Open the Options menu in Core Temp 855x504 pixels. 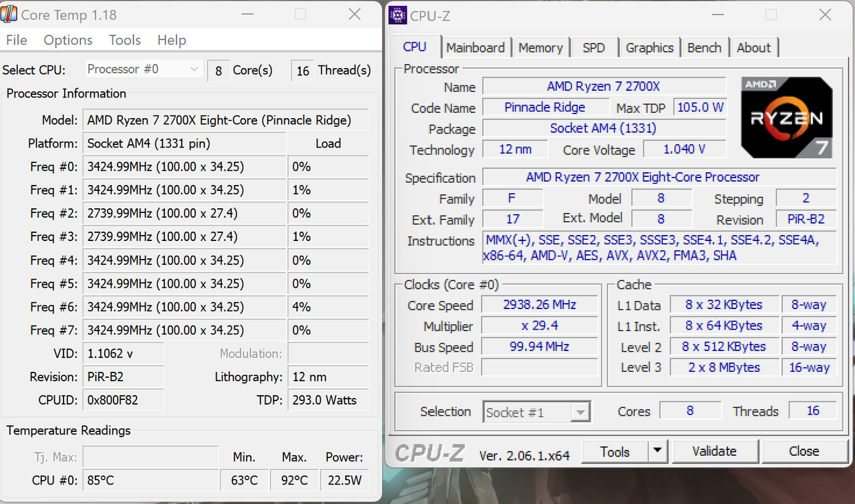(67, 40)
